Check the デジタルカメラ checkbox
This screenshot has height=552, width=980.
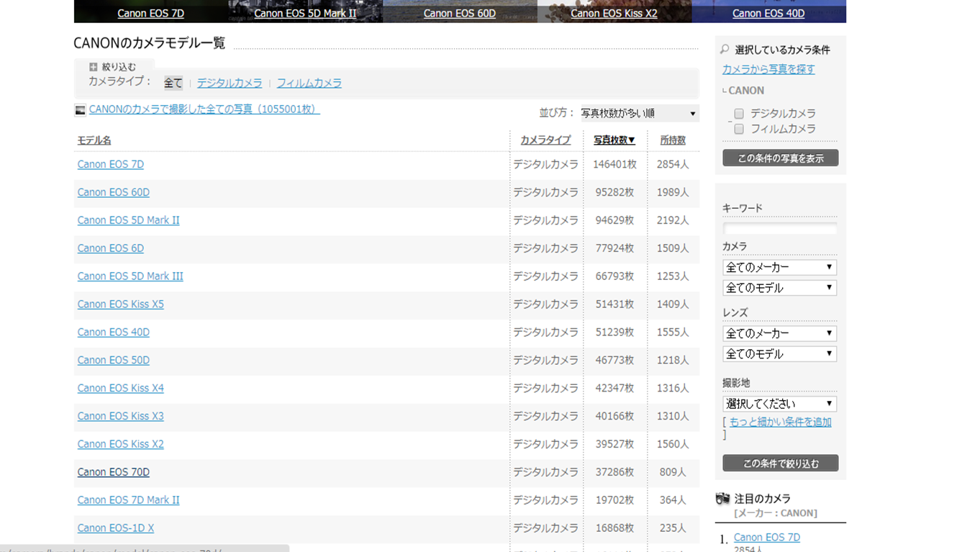click(x=739, y=114)
